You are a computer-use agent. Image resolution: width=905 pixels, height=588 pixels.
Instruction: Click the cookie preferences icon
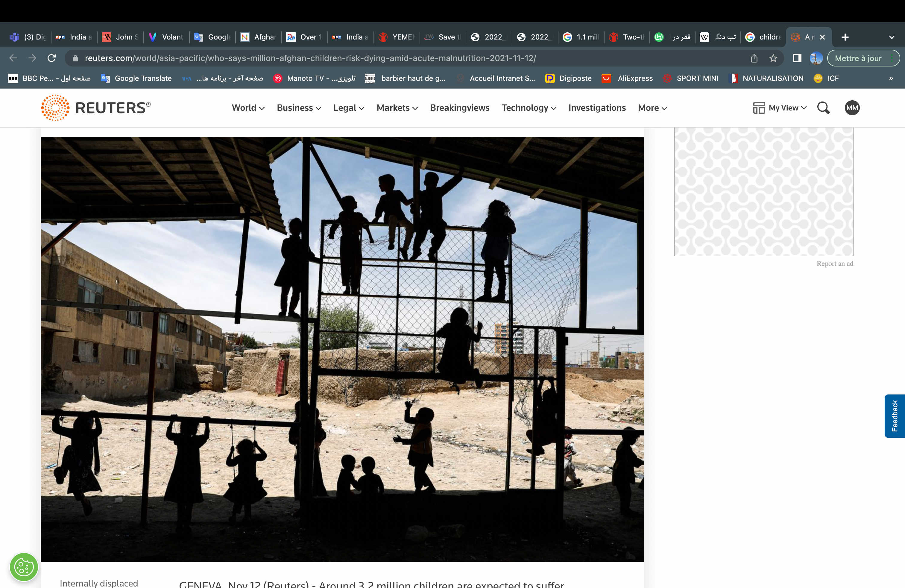pos(24,567)
